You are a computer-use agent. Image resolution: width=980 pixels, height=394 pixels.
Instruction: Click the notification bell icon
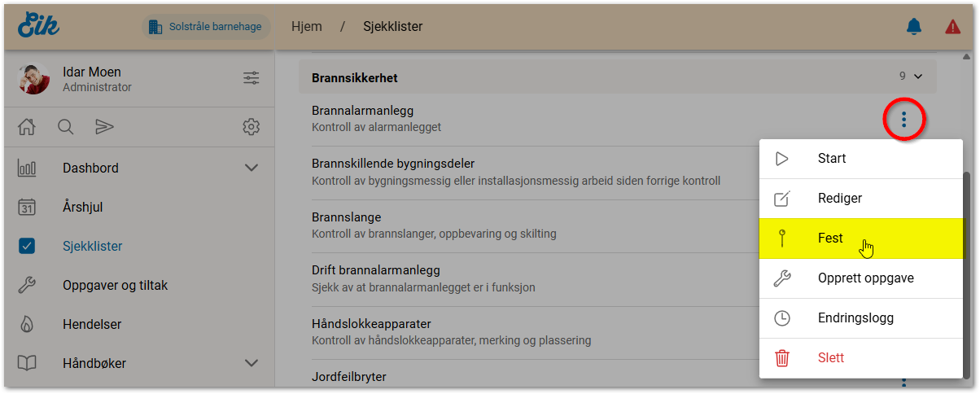tap(914, 27)
